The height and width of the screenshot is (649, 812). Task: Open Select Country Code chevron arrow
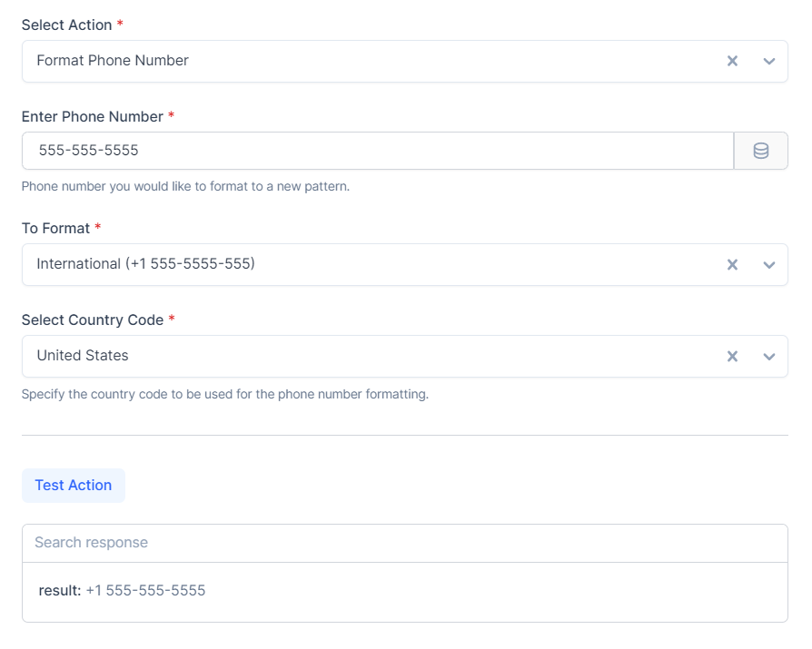(x=769, y=356)
